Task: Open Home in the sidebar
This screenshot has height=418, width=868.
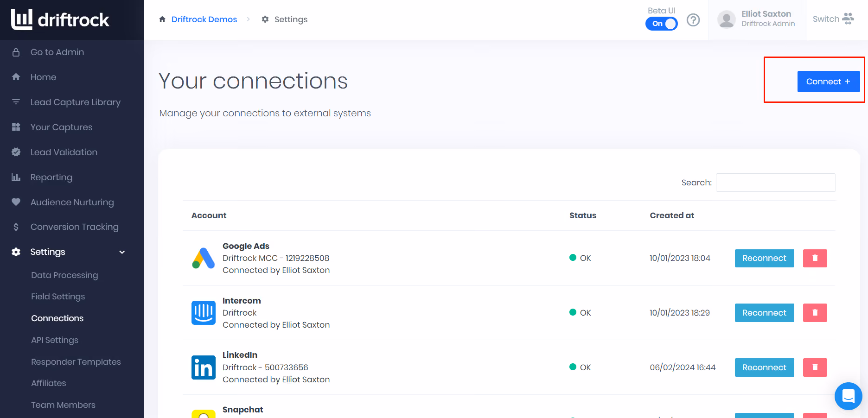Action: point(43,77)
